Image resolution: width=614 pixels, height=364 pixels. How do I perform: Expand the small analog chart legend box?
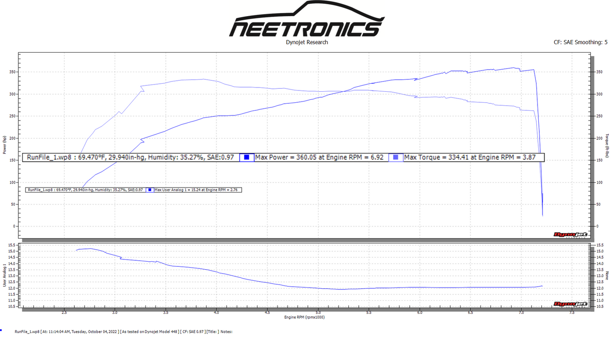(85, 190)
